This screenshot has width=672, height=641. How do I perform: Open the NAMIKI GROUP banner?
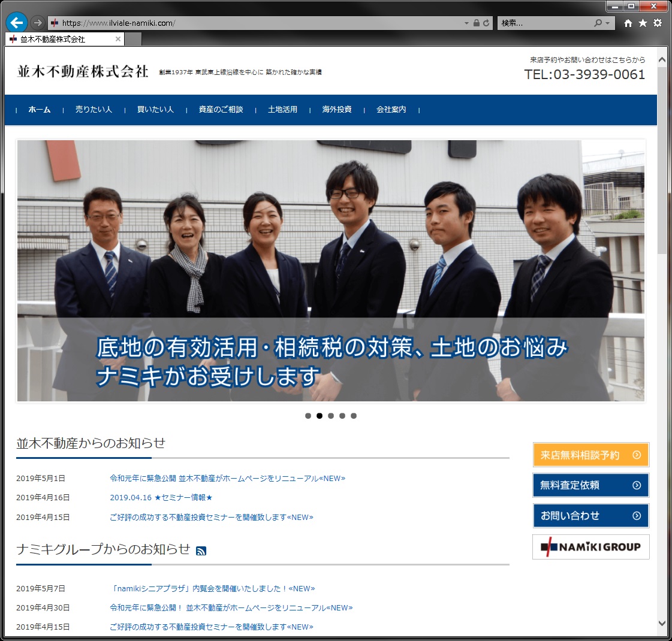(590, 547)
